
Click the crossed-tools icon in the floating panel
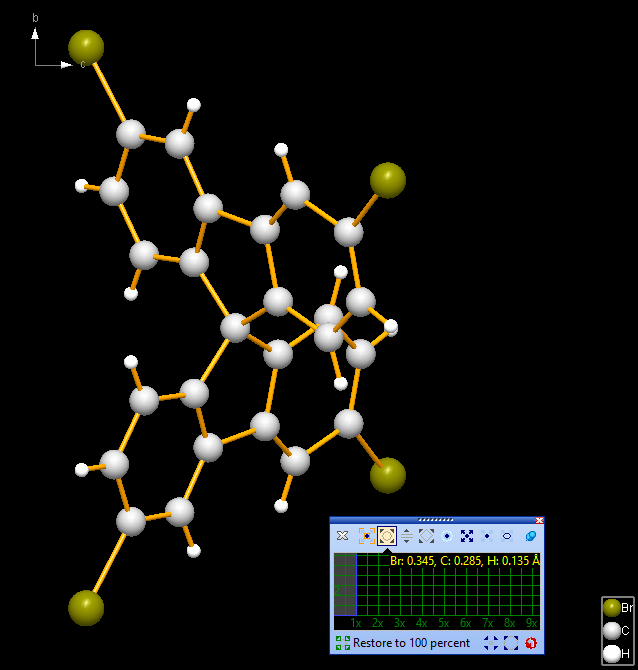(x=343, y=536)
